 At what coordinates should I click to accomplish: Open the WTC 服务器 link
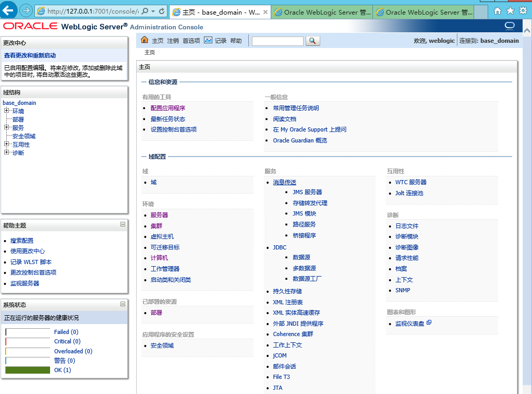click(x=411, y=182)
